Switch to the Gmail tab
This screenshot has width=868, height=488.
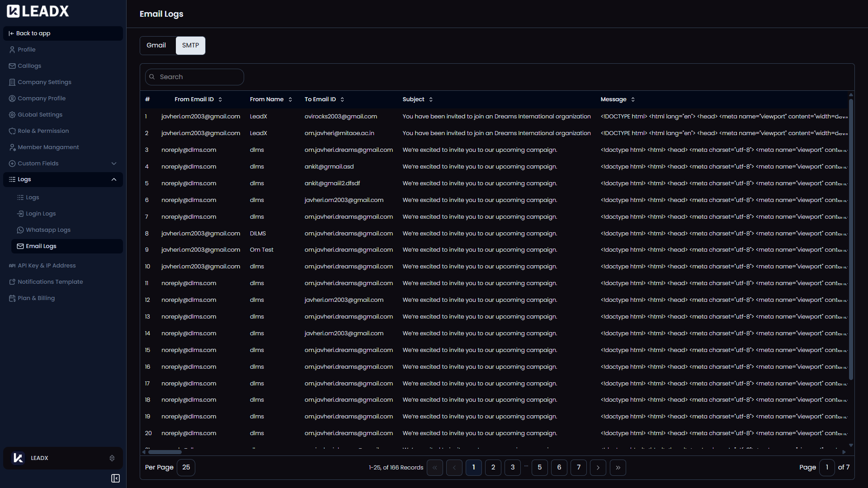point(156,45)
